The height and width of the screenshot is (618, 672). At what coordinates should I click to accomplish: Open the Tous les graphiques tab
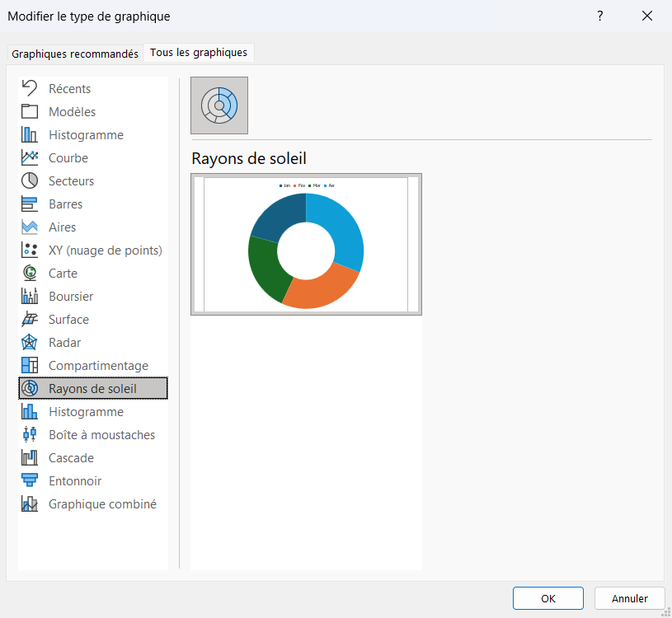(199, 53)
